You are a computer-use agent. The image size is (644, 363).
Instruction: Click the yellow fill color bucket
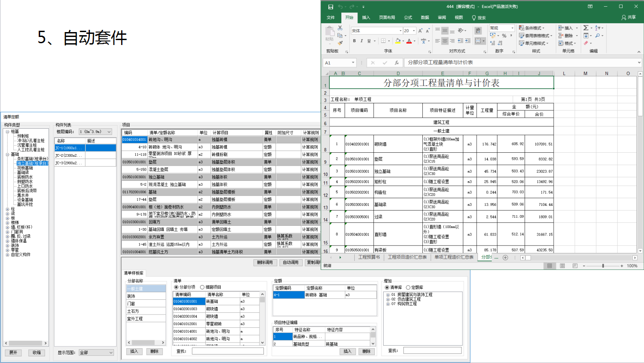(x=398, y=41)
